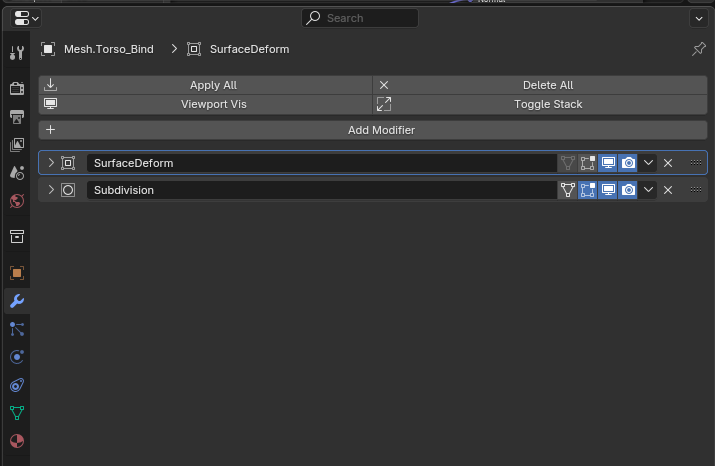This screenshot has width=715, height=466.
Task: Click the Apply All button
Action: (206, 85)
